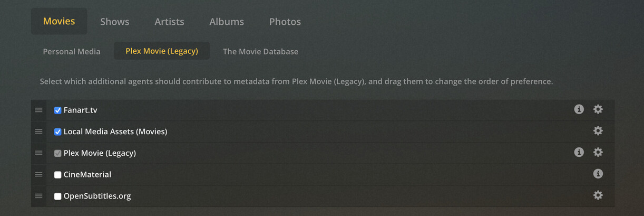This screenshot has height=216, width=644.
Task: Switch to the Shows tab
Action: coord(114,22)
